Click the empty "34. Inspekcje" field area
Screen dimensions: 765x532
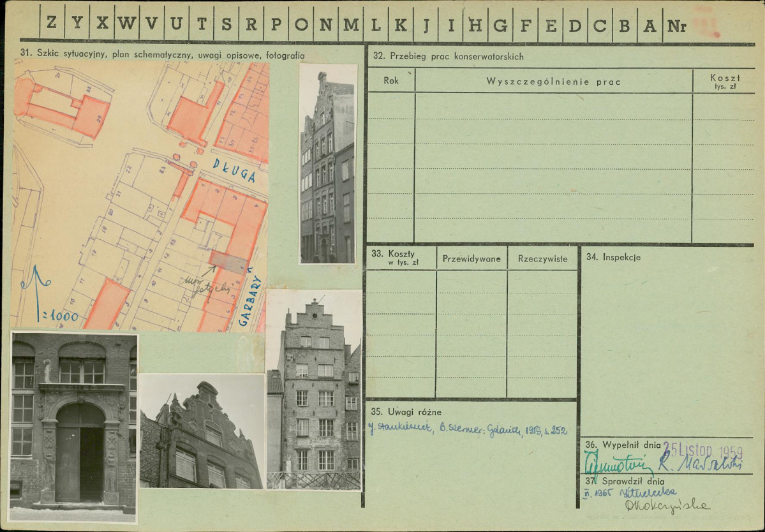coord(667,344)
